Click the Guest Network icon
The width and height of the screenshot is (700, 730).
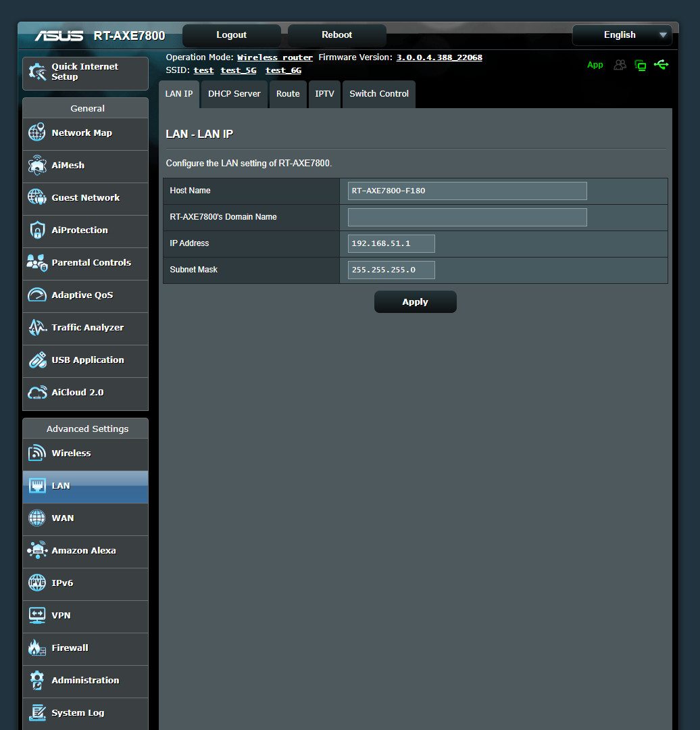(36, 197)
